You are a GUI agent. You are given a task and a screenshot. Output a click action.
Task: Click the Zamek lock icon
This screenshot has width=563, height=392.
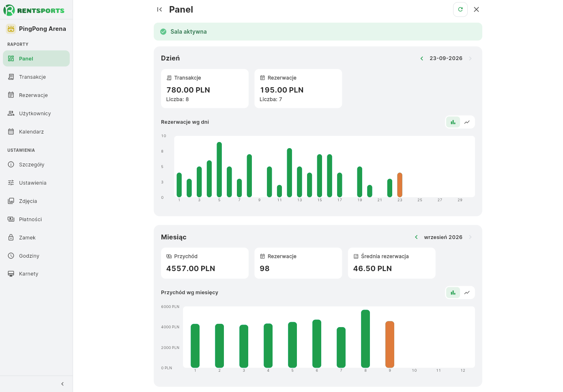(11, 237)
